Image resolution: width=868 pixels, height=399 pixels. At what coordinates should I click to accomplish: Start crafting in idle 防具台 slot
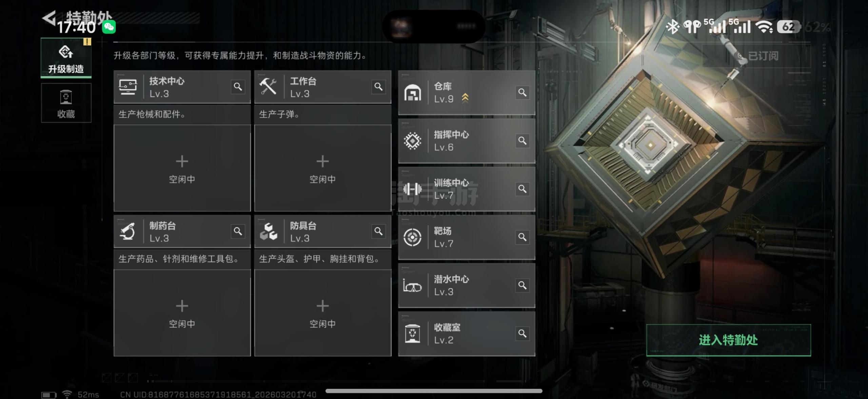(323, 313)
